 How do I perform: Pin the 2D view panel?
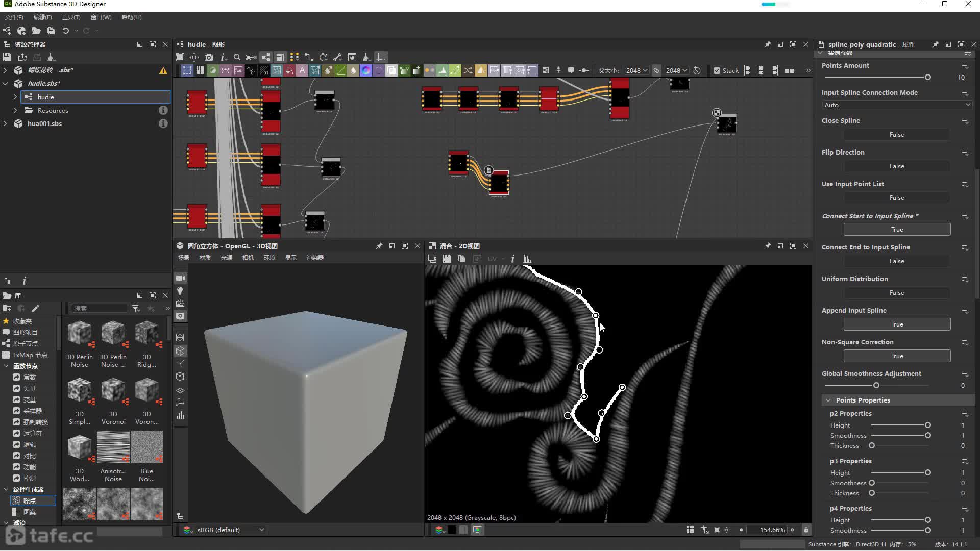point(767,246)
